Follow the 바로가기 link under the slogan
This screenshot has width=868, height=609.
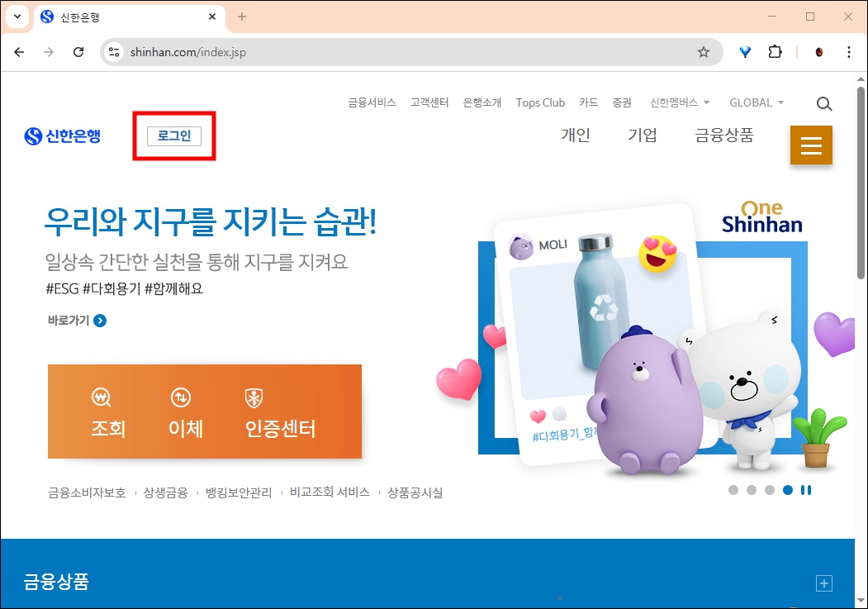coord(76,321)
